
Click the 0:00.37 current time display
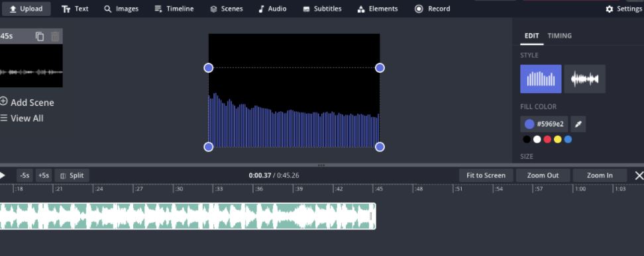(260, 175)
